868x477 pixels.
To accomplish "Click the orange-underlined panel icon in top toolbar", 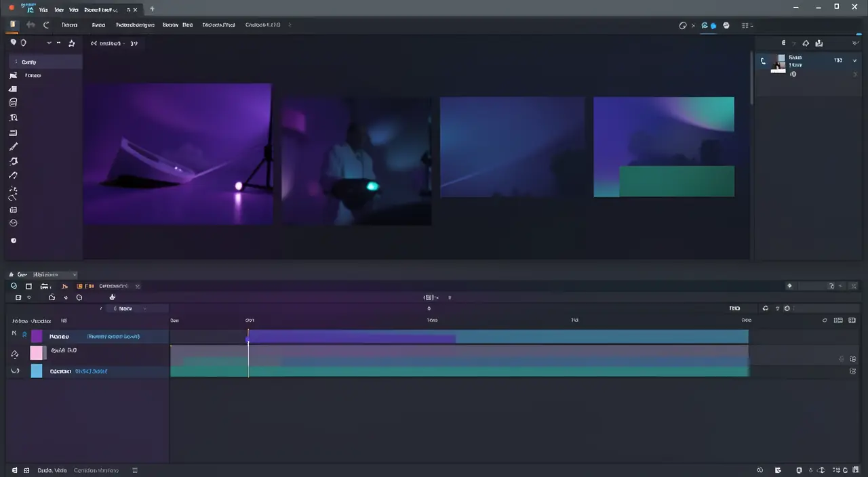I will 13,24.
